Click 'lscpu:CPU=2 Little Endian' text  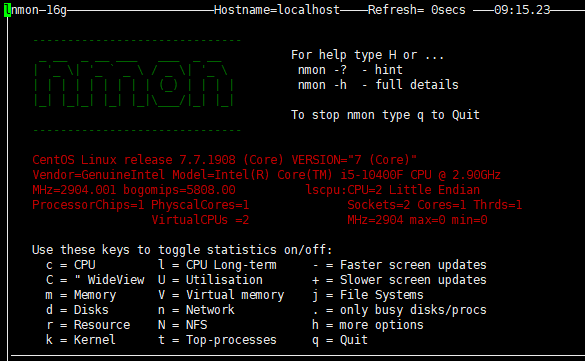point(392,190)
